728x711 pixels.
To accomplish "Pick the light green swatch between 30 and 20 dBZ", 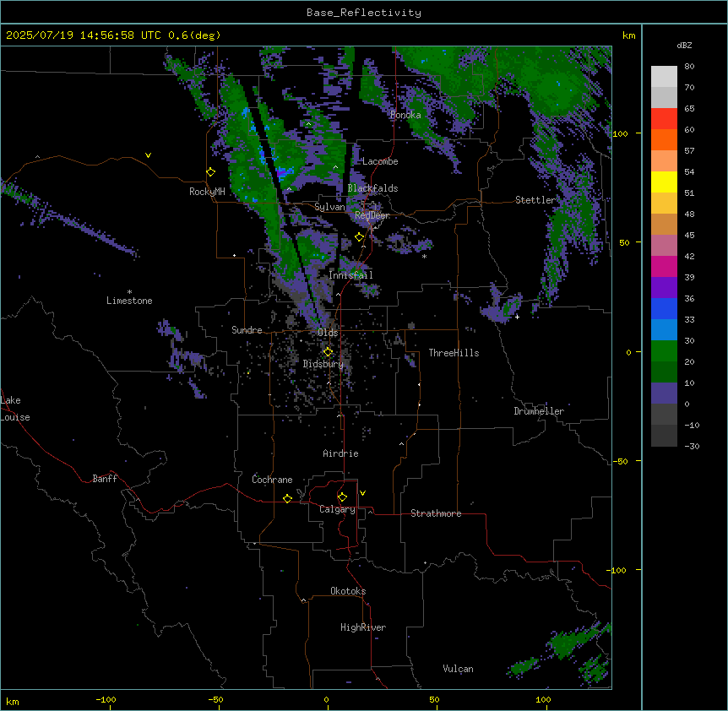I will click(x=664, y=351).
